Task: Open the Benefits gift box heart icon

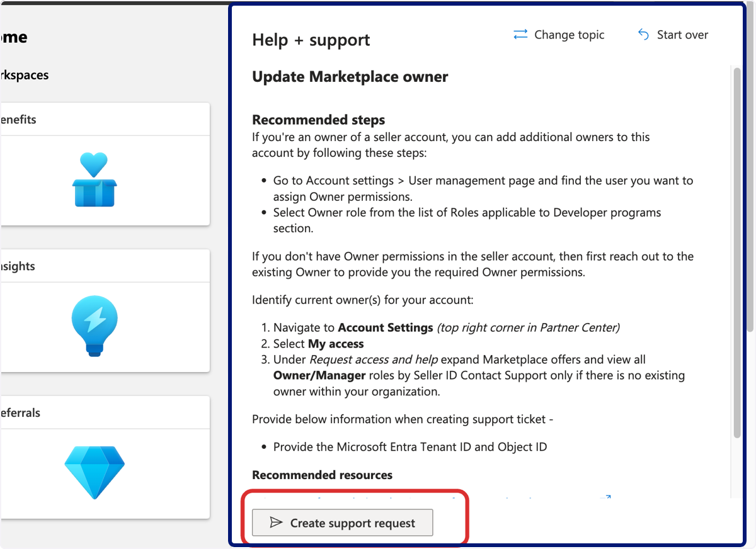Action: coord(94,180)
